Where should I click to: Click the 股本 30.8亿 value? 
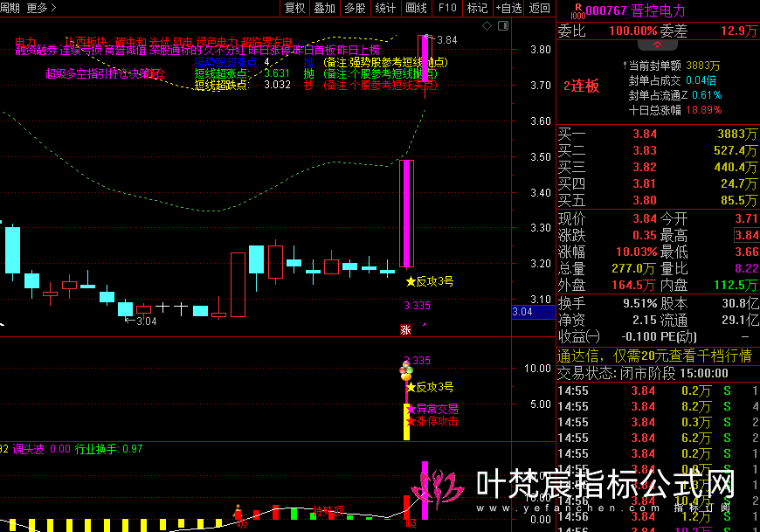pos(740,304)
